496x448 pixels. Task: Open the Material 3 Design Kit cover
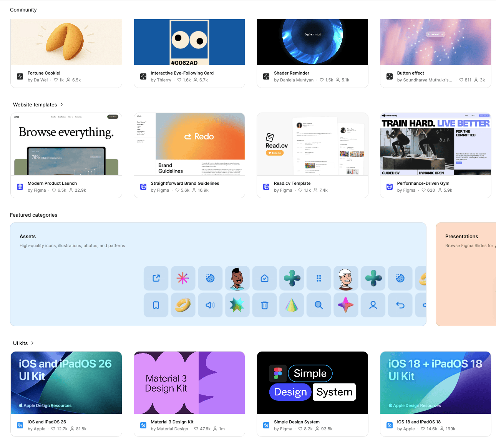pos(189,383)
